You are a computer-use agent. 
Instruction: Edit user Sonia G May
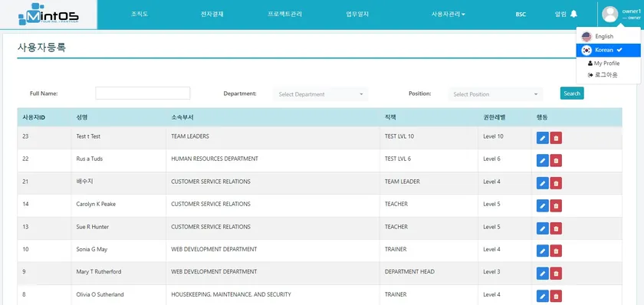tap(543, 251)
